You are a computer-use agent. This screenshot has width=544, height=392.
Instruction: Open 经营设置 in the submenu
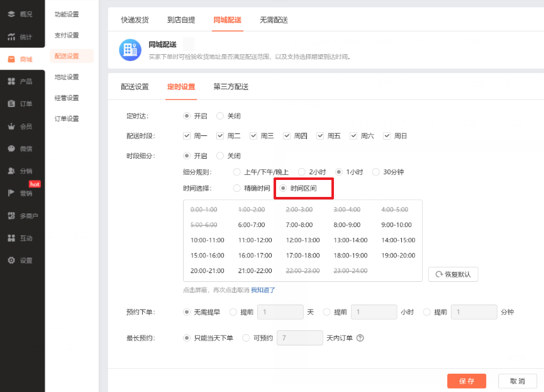click(67, 98)
